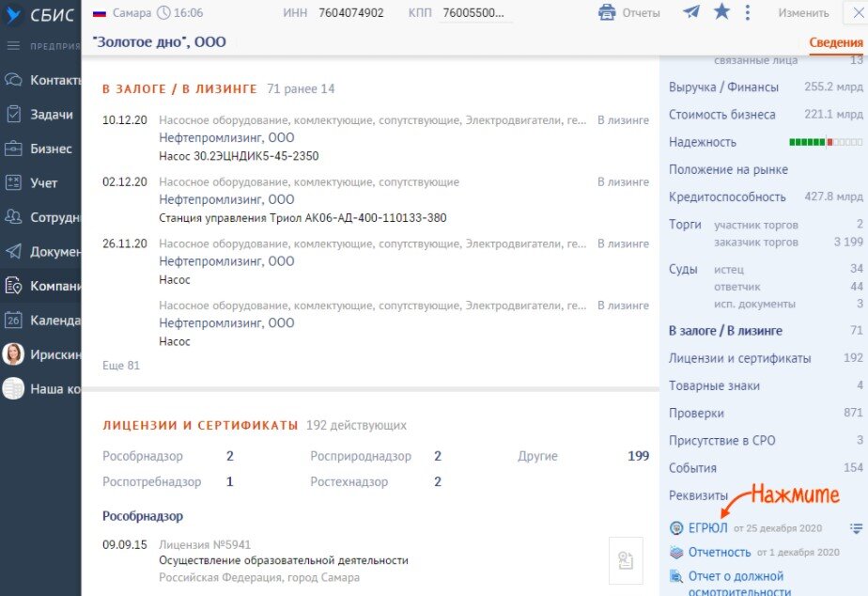868x596 pixels.
Task: Switch to the Сведения tab
Action: pyautogui.click(x=835, y=42)
